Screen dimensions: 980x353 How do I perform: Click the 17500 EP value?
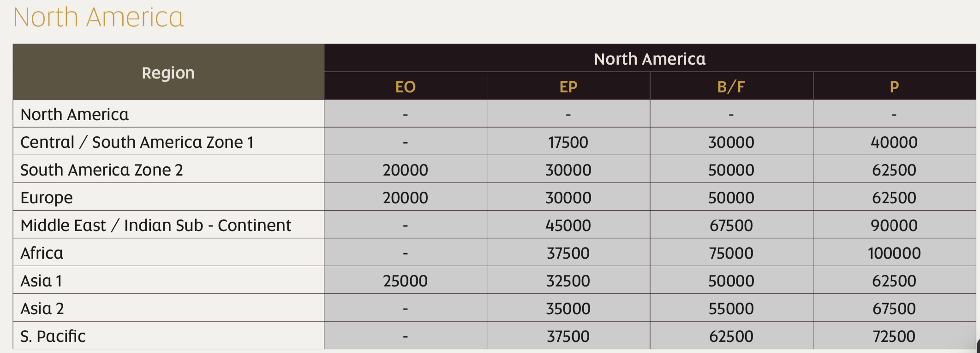(x=568, y=142)
